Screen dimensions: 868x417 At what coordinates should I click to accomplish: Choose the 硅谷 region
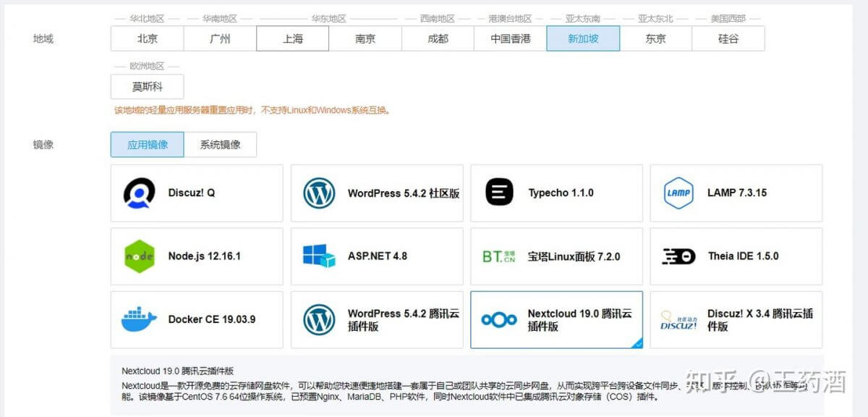tap(728, 39)
